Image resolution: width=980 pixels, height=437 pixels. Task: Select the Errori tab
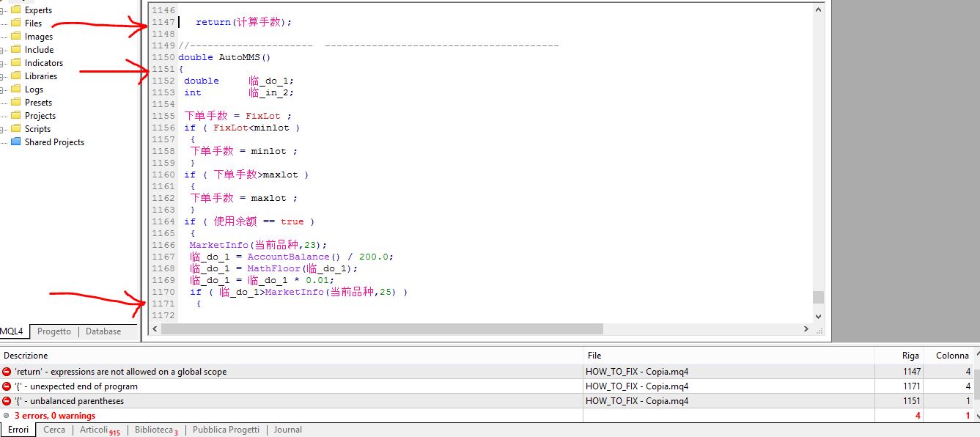pos(18,430)
